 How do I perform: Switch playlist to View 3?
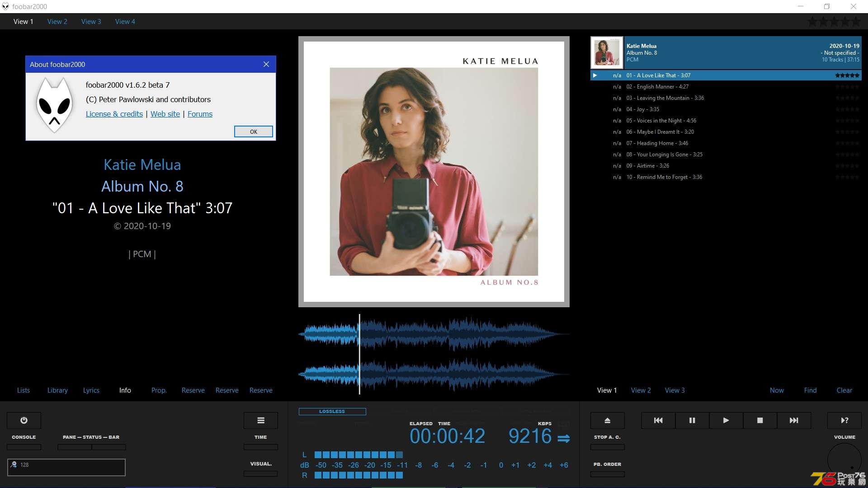tap(675, 390)
